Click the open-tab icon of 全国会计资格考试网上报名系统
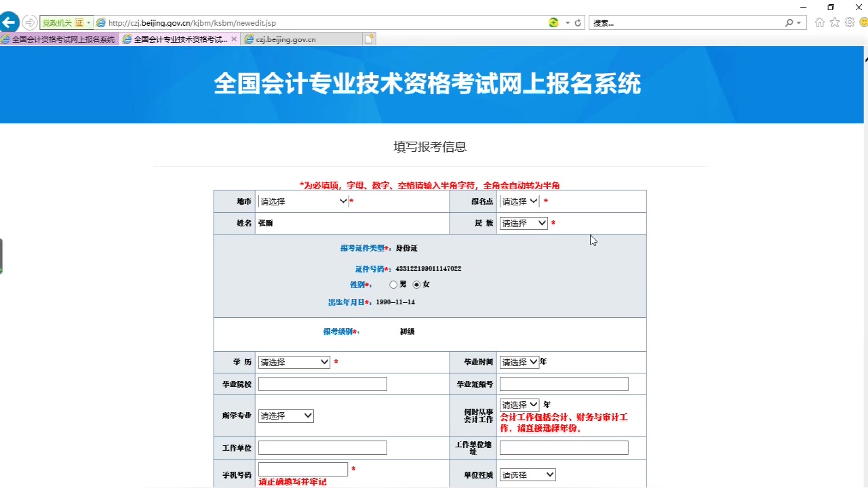 [x=6, y=39]
